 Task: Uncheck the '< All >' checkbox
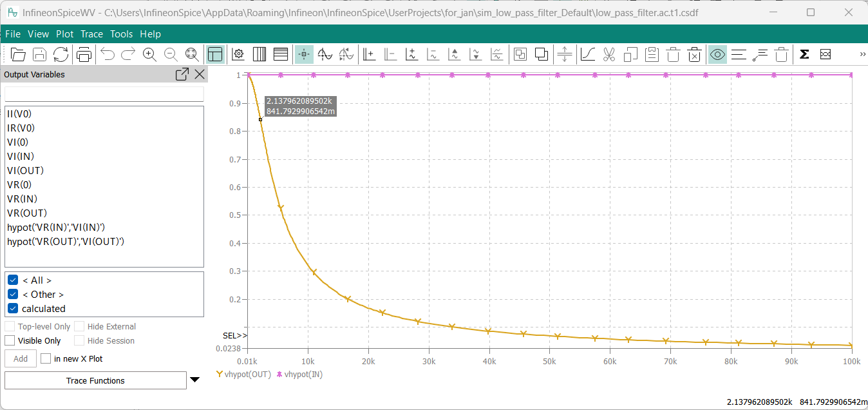(13, 280)
